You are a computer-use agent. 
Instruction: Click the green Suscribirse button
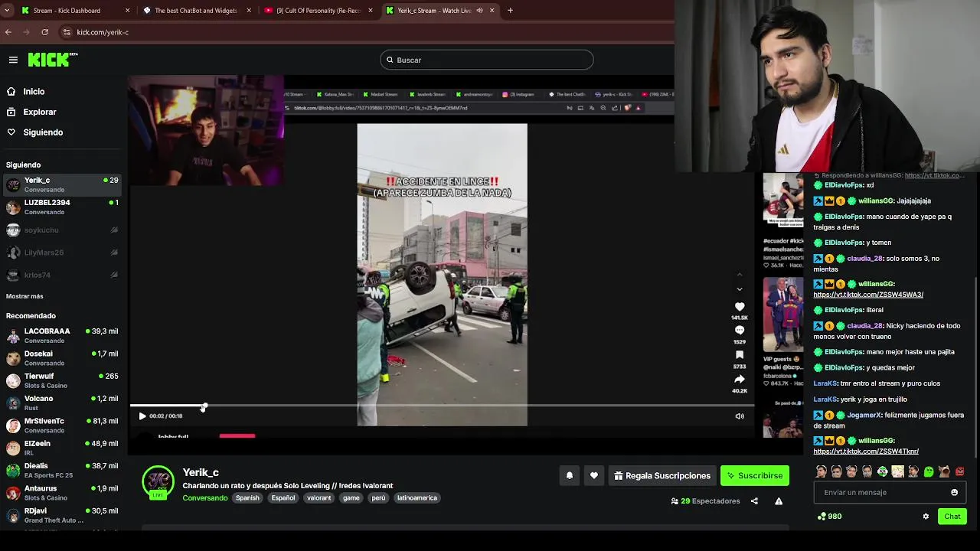pyautogui.click(x=755, y=476)
